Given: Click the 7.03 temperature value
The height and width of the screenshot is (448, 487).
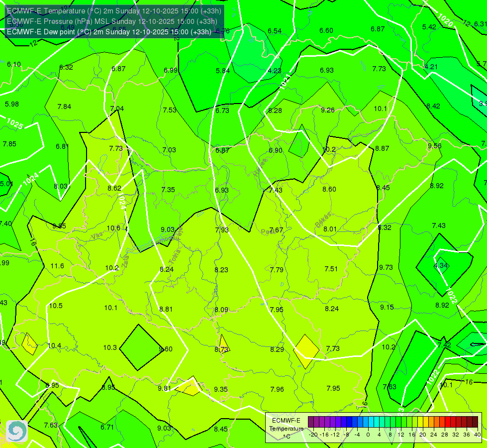Looking at the screenshot, I should 169,150.
